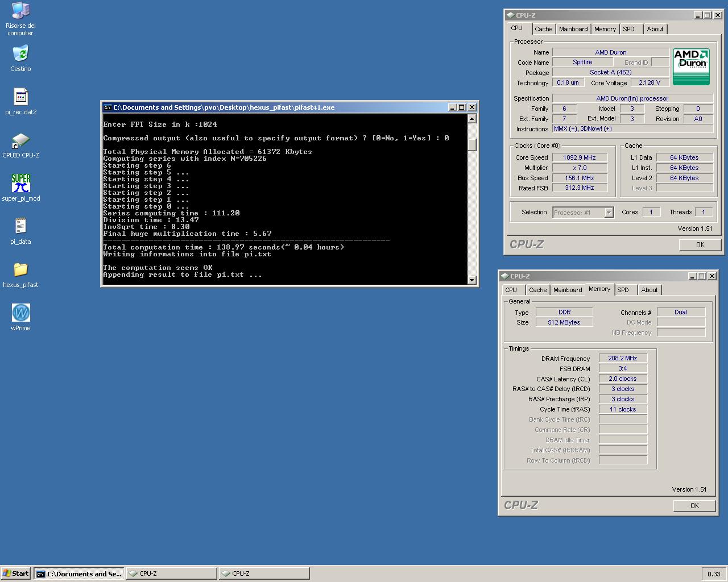Click console scrollbar up arrow
The image size is (728, 582).
click(471, 119)
